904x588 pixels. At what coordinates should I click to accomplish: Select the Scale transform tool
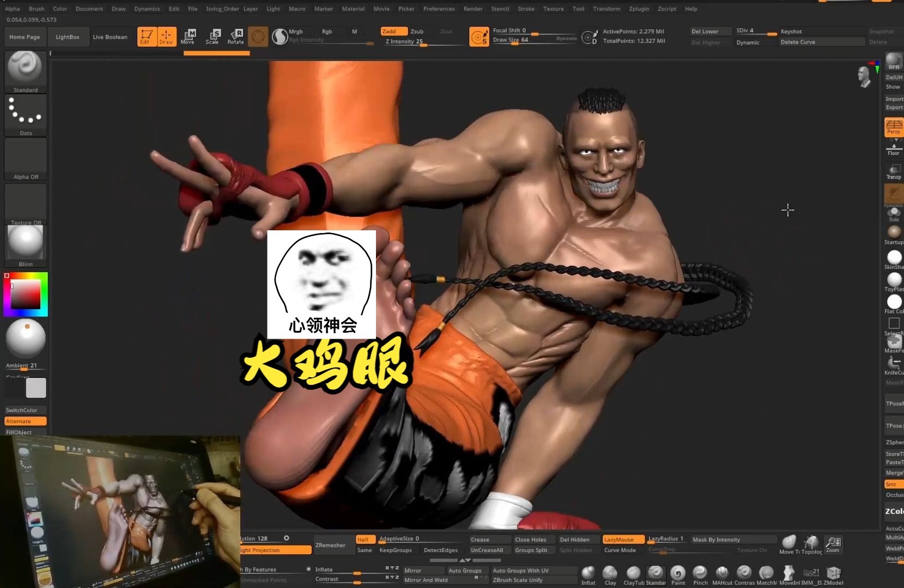pos(213,36)
